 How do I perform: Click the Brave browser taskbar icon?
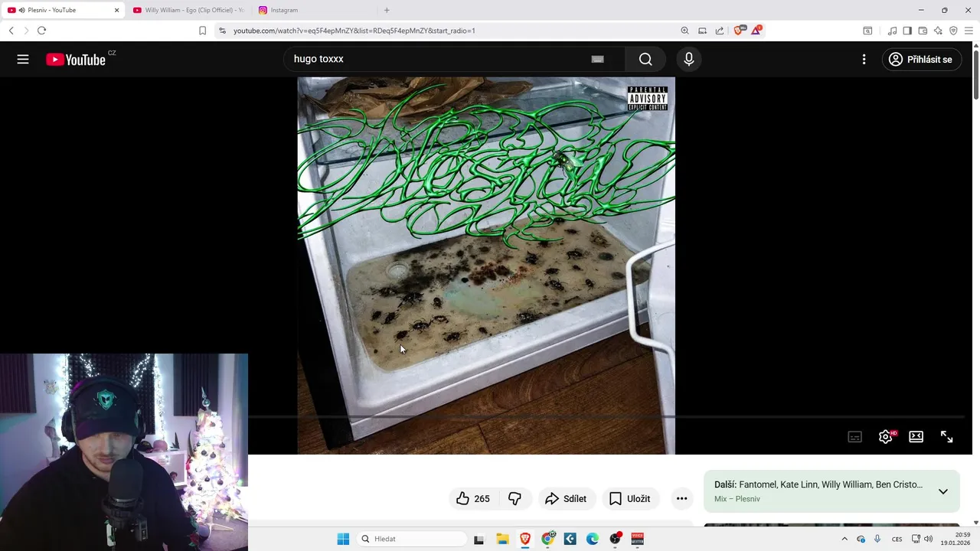(525, 539)
